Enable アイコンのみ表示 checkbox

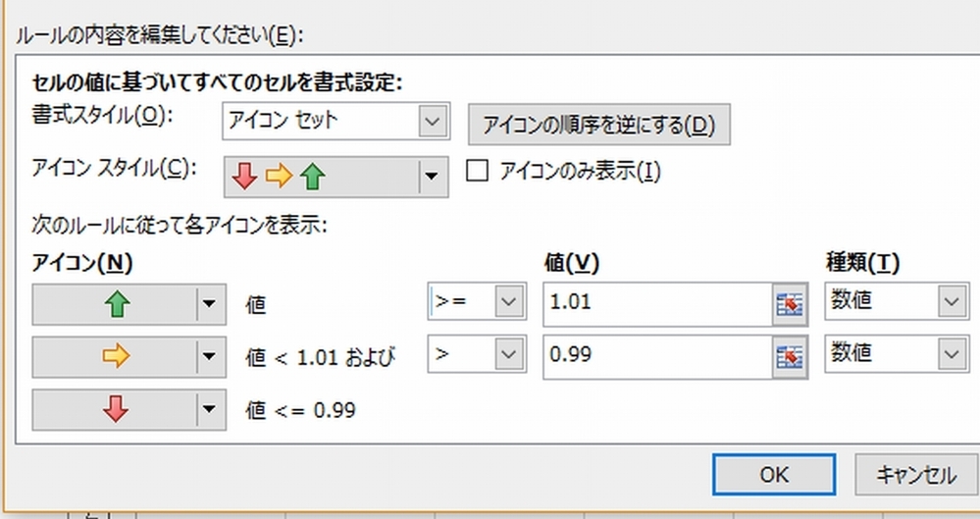478,172
